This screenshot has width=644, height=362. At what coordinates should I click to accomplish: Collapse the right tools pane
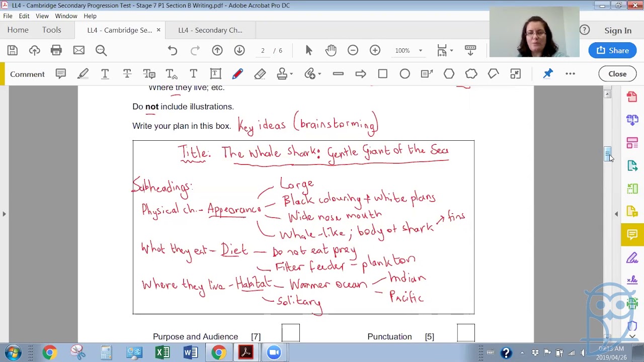616,214
